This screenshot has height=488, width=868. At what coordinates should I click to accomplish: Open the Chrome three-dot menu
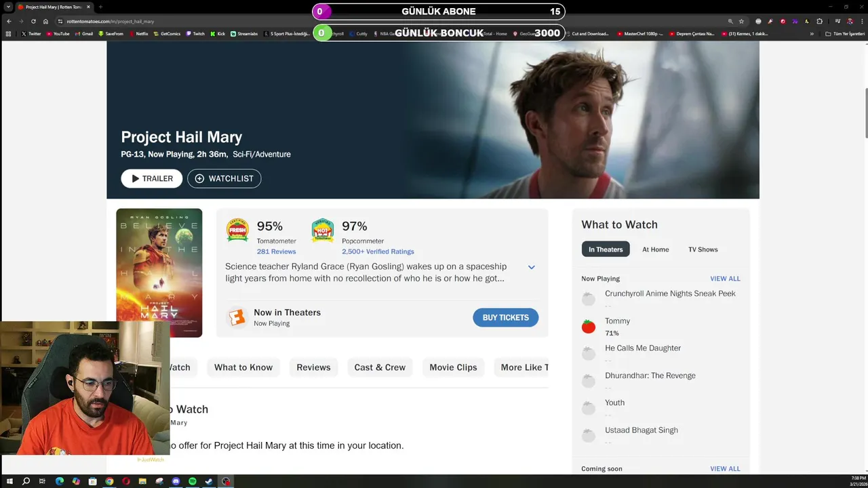click(x=861, y=21)
